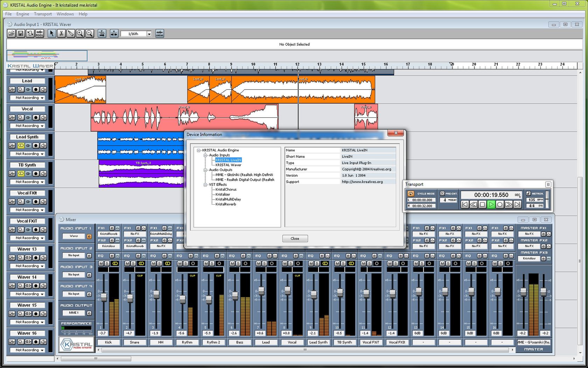588x368 pixels.
Task: Open the Transport menu
Action: (43, 14)
